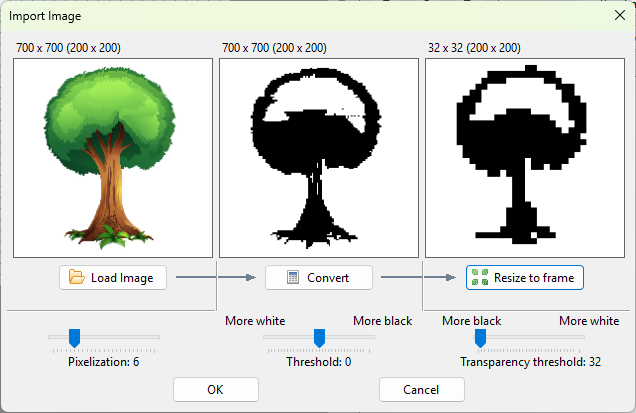This screenshot has height=413, width=636.
Task: Click the Import Image title text
Action: pyautogui.click(x=45, y=16)
